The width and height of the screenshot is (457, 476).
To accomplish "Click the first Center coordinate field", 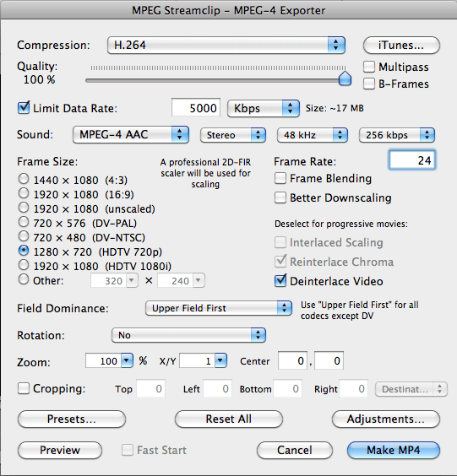I will 292,360.
